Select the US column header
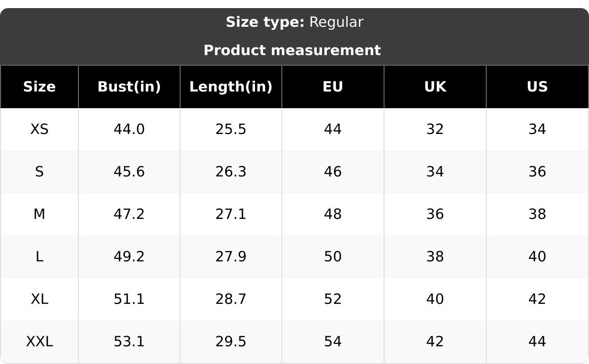This screenshot has height=364, width=589. coord(537,86)
